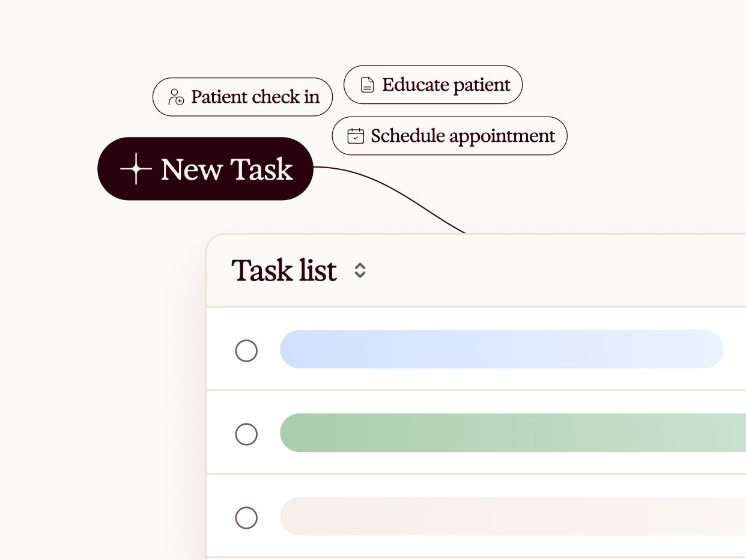Image resolution: width=746 pixels, height=560 pixels.
Task: Choose the Schedule appointment suggestion chip
Action: [x=449, y=136]
